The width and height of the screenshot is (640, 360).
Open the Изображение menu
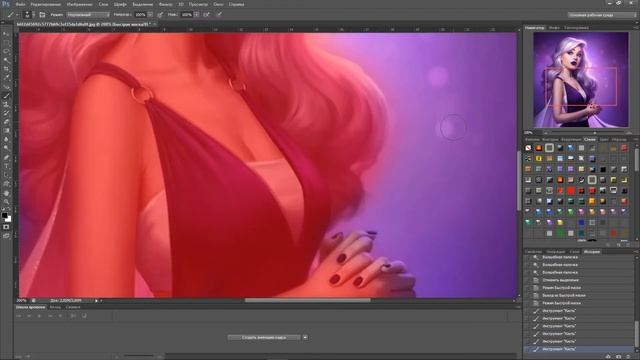[x=79, y=4]
